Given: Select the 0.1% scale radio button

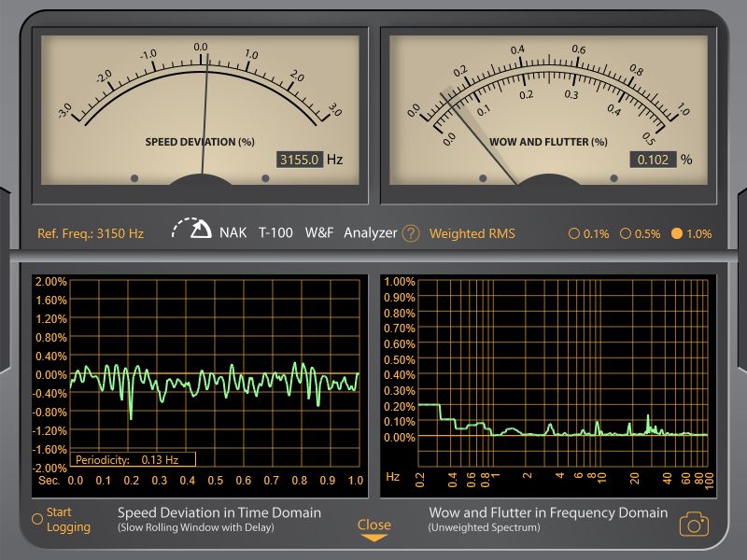Looking at the screenshot, I should click(x=574, y=233).
